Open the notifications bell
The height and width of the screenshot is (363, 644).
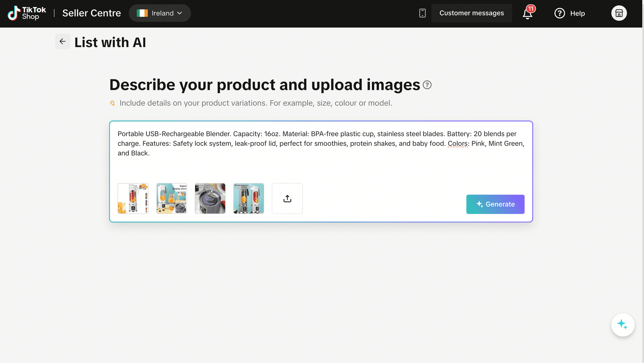[527, 13]
